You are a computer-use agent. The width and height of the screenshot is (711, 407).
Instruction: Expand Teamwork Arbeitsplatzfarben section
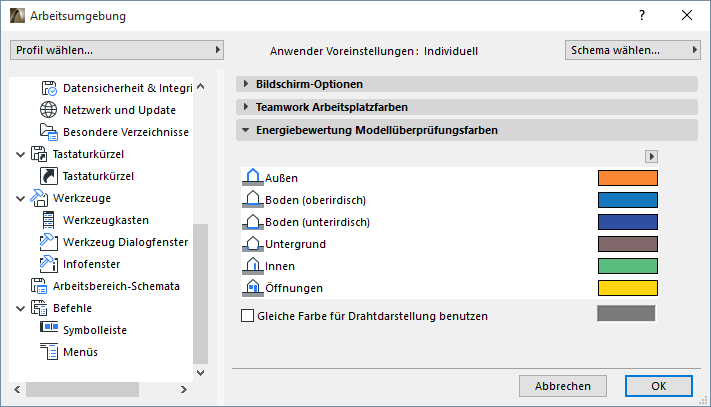pos(245,106)
